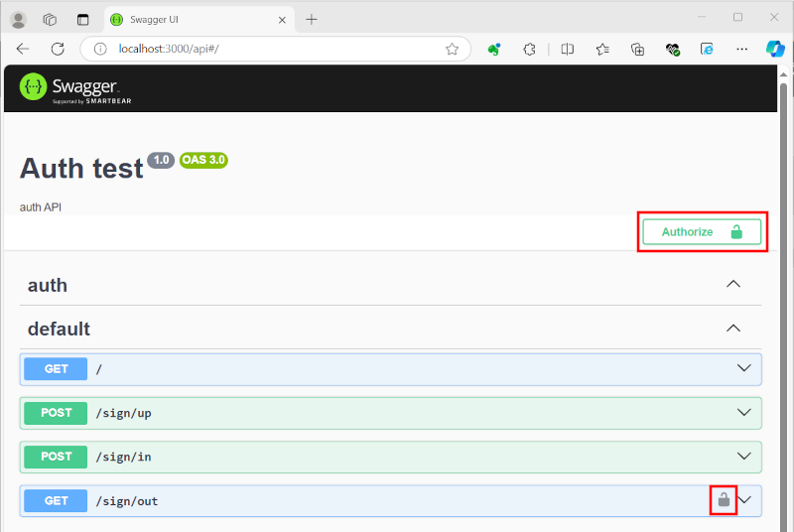The height and width of the screenshot is (532, 794).
Task: Click the /sign/up path text
Action: pos(123,414)
